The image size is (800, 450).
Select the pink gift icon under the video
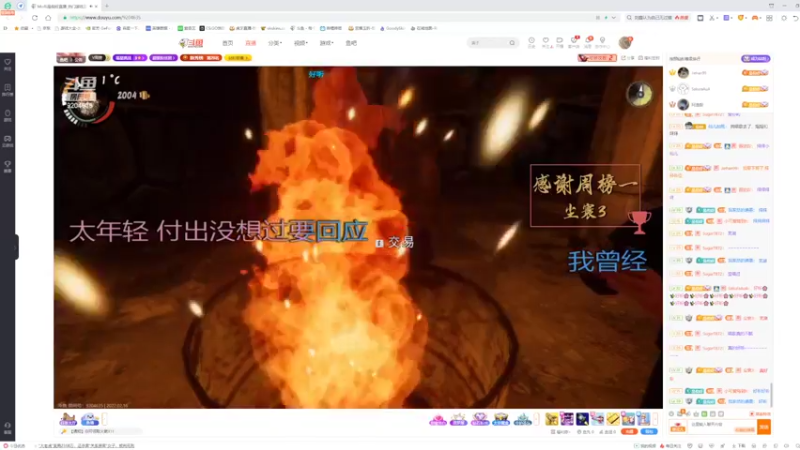tap(438, 419)
